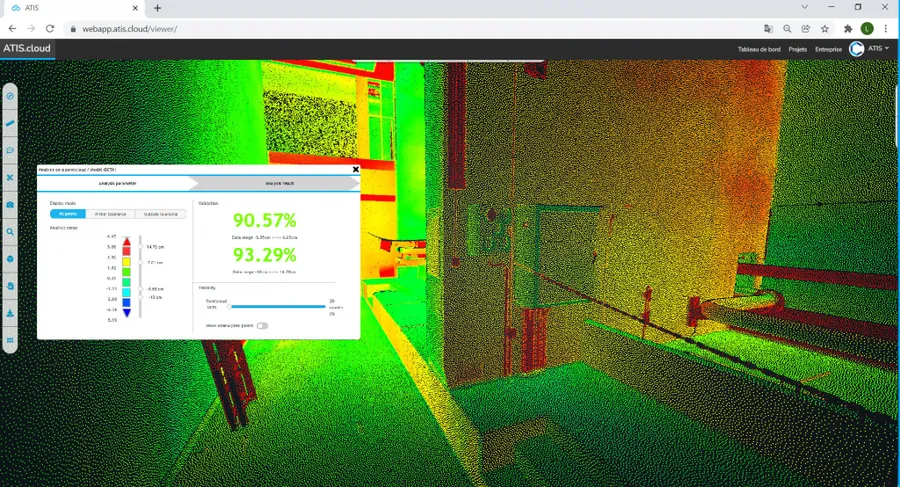
Task: Click the yellow color swatch in legend
Action: pos(126,261)
